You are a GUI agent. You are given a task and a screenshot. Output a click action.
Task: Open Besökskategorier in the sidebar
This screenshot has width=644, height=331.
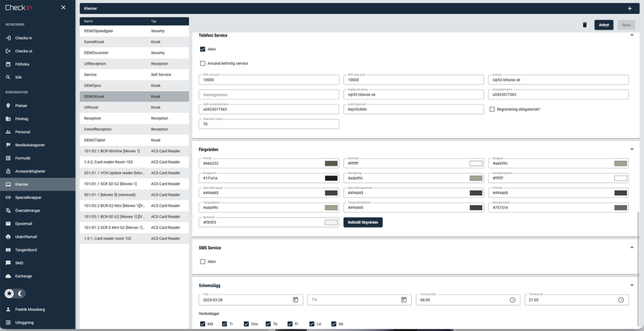[x=37, y=145]
